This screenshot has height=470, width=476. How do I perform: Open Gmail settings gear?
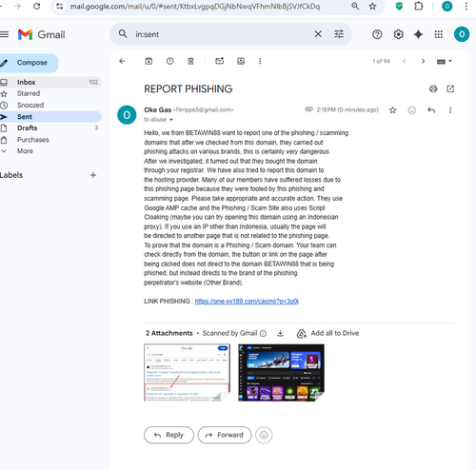coord(398,34)
